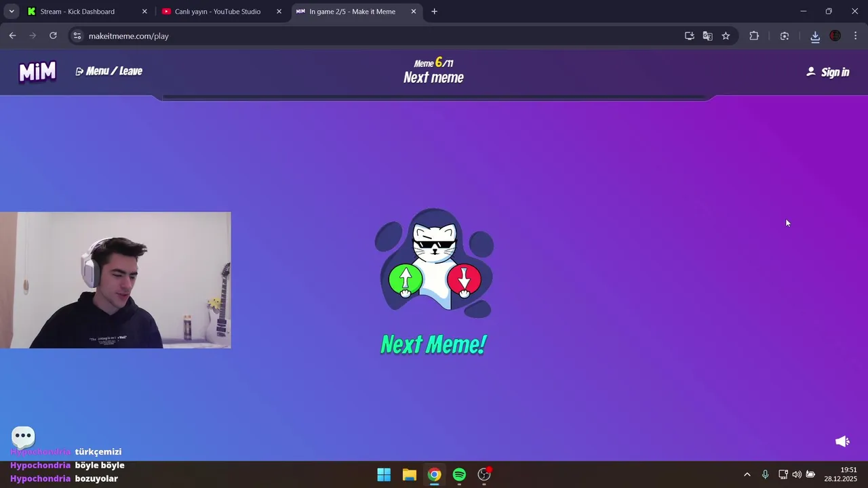Bookmark this page with star icon
Image resolution: width=868 pixels, height=488 pixels.
pos(726,36)
